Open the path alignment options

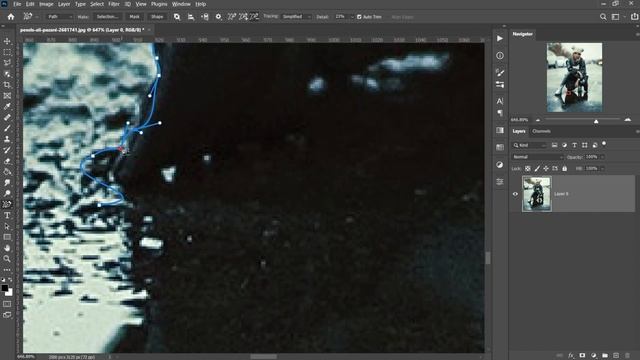pyautogui.click(x=191, y=17)
